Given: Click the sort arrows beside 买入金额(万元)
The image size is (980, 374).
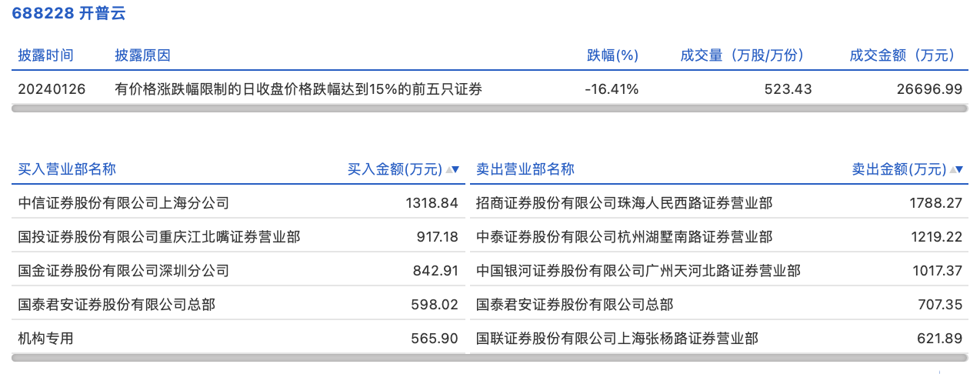Looking at the screenshot, I should pos(452,170).
